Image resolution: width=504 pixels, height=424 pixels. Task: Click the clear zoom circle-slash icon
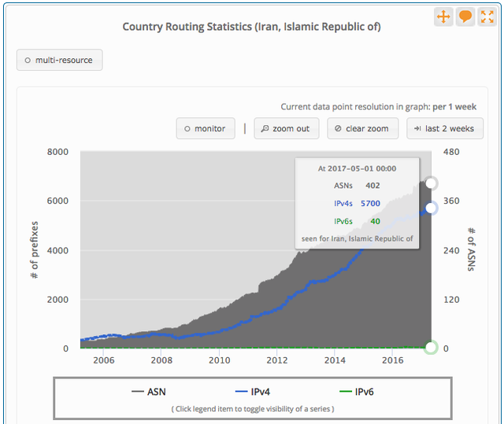(338, 128)
